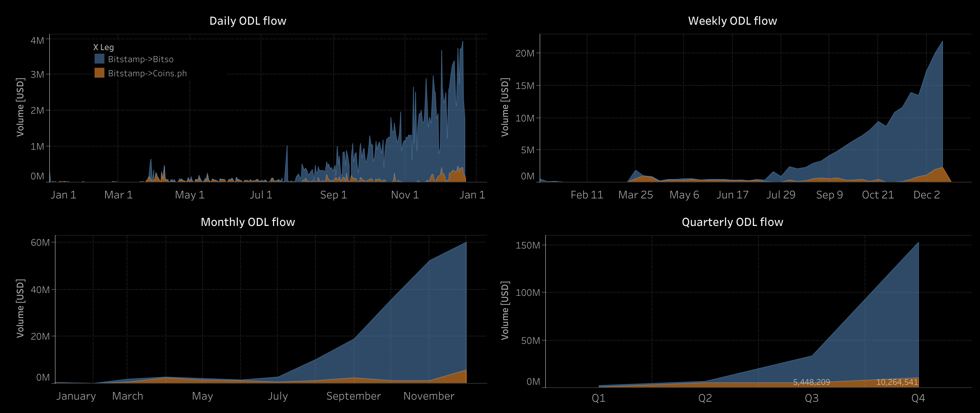
Task: Click the Dec 2 tick on weekly chart
Action: pos(926,195)
